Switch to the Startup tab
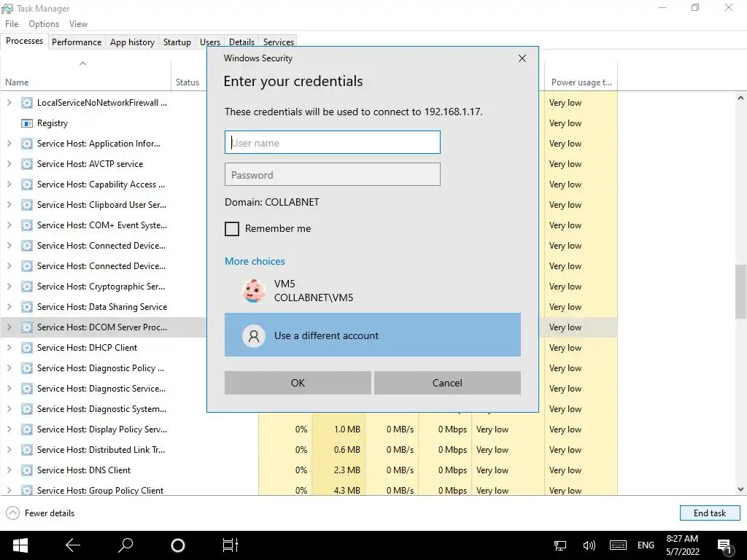The image size is (747, 560). [x=177, y=42]
